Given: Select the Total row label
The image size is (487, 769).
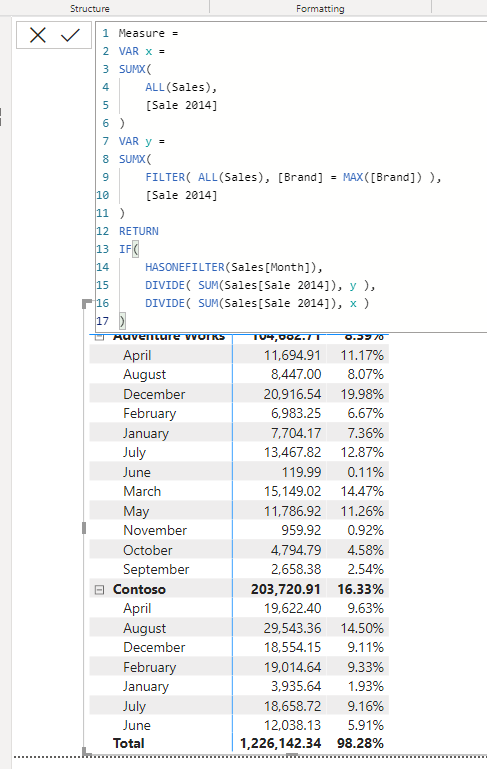Looking at the screenshot, I should pos(128,743).
